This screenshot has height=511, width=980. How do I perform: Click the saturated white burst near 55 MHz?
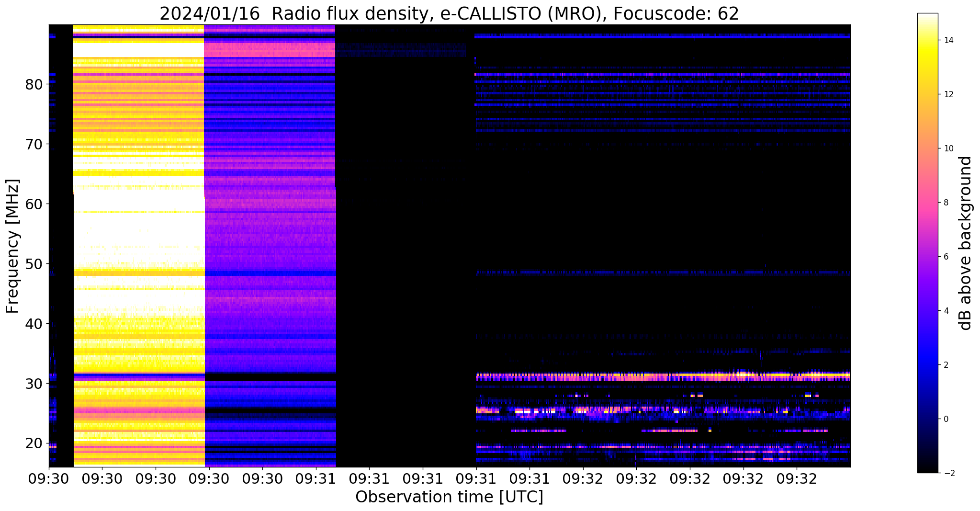(x=139, y=235)
